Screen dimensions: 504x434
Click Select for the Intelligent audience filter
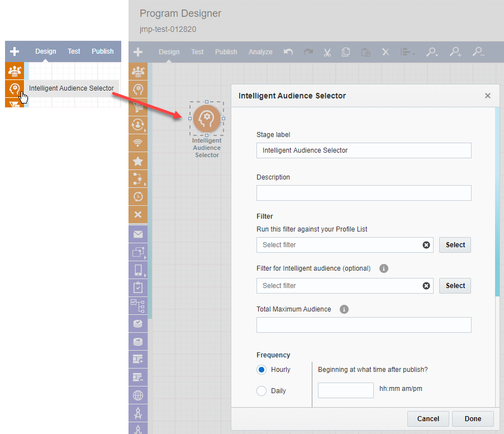tap(455, 286)
